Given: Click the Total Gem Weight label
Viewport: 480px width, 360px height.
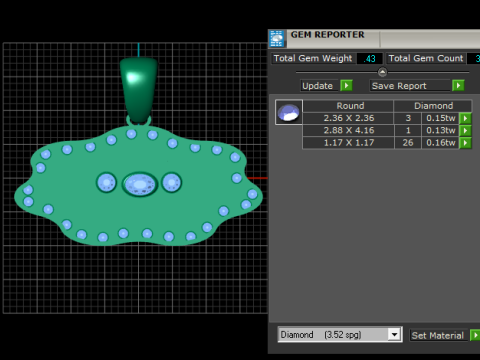Looking at the screenshot, I should click(313, 58).
